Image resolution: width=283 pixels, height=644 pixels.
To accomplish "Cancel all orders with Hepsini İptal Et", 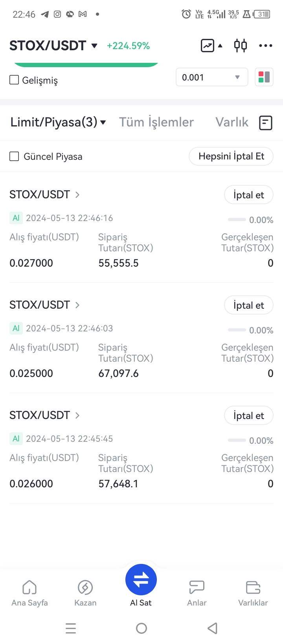I will 231,156.
